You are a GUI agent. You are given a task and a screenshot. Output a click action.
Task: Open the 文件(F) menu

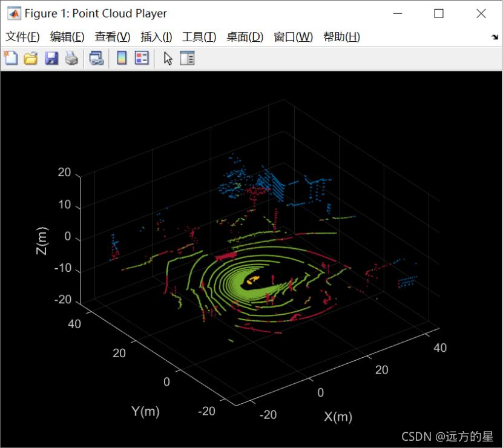coord(22,36)
